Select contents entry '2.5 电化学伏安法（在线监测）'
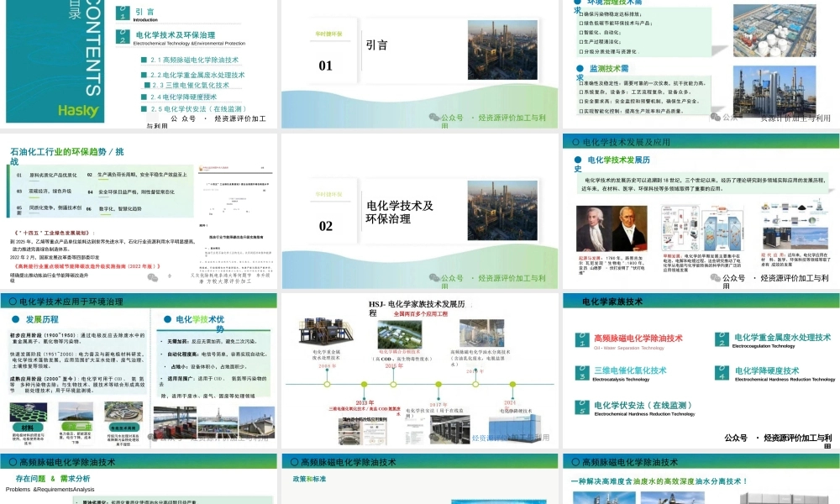Image resolution: width=840 pixels, height=504 pixels. 197,108
